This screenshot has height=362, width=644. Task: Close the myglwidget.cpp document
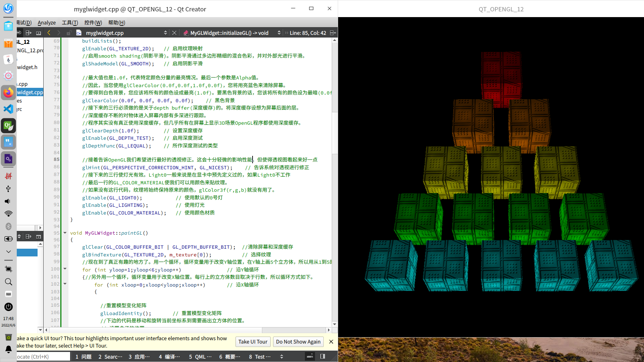[x=174, y=33]
